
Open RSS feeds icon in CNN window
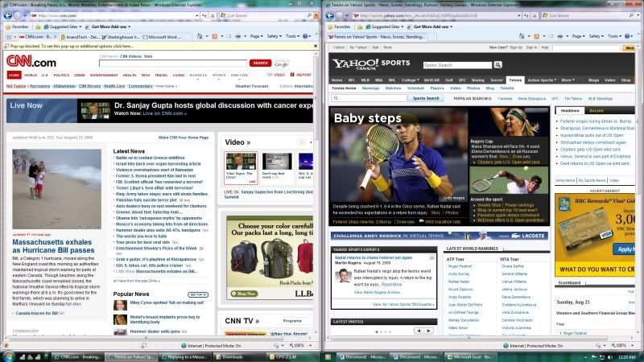point(214,36)
